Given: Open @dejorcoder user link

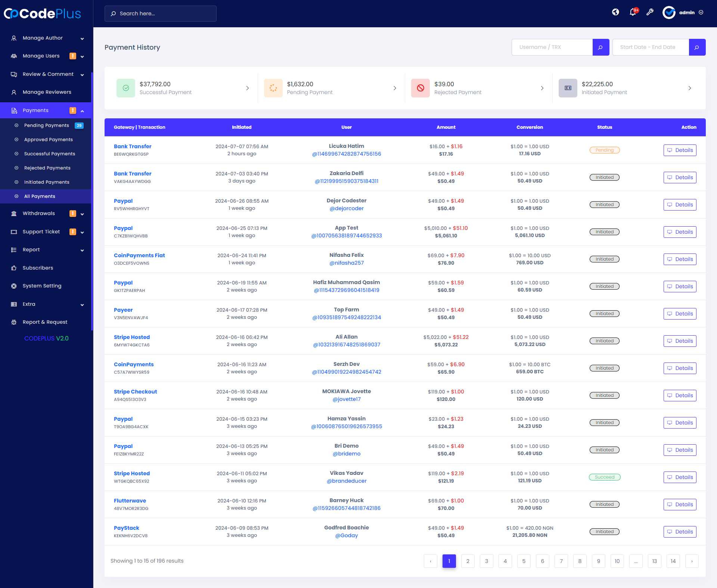Looking at the screenshot, I should tap(346, 208).
